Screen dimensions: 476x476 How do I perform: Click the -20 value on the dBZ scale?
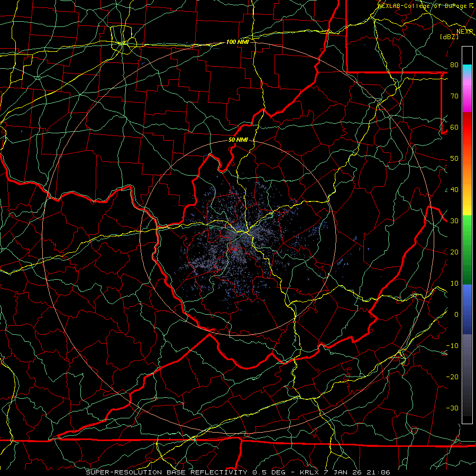point(452,377)
